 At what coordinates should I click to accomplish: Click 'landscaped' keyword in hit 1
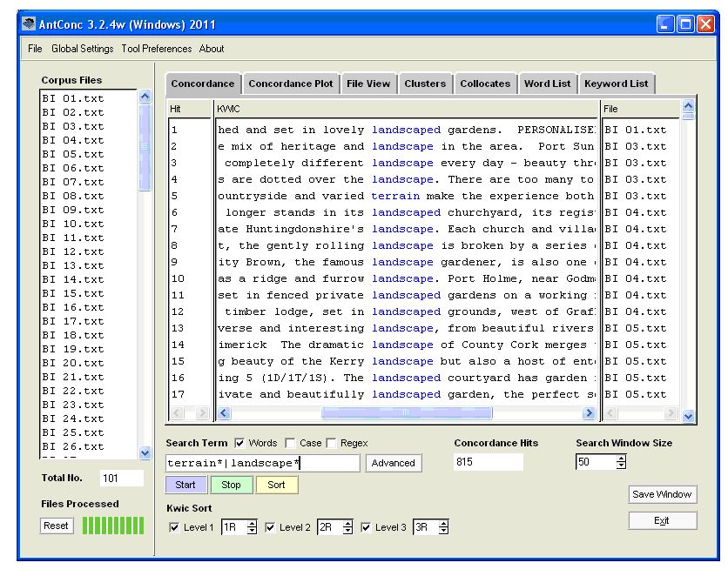pos(407,131)
